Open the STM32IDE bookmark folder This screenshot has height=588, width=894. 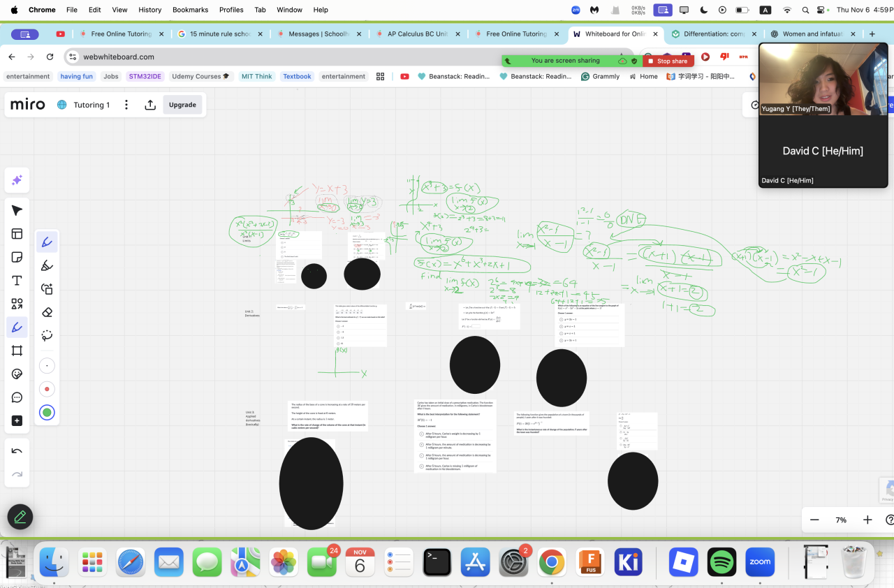(144, 76)
